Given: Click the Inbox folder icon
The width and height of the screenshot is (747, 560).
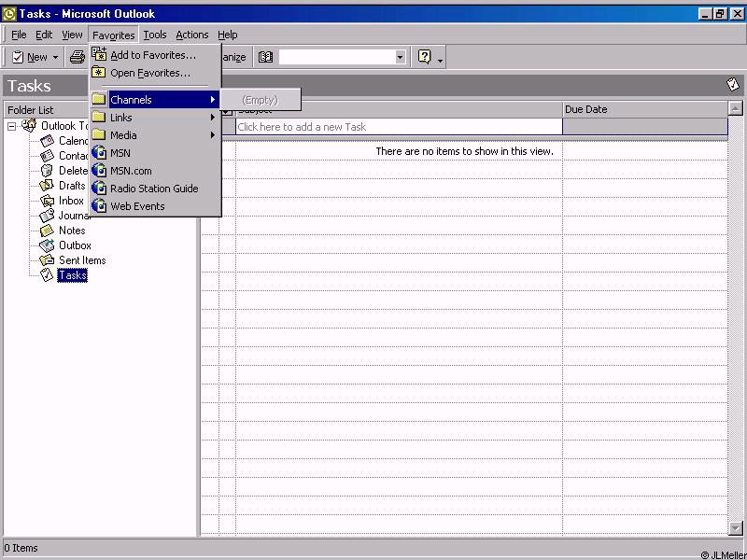Looking at the screenshot, I should tap(48, 201).
